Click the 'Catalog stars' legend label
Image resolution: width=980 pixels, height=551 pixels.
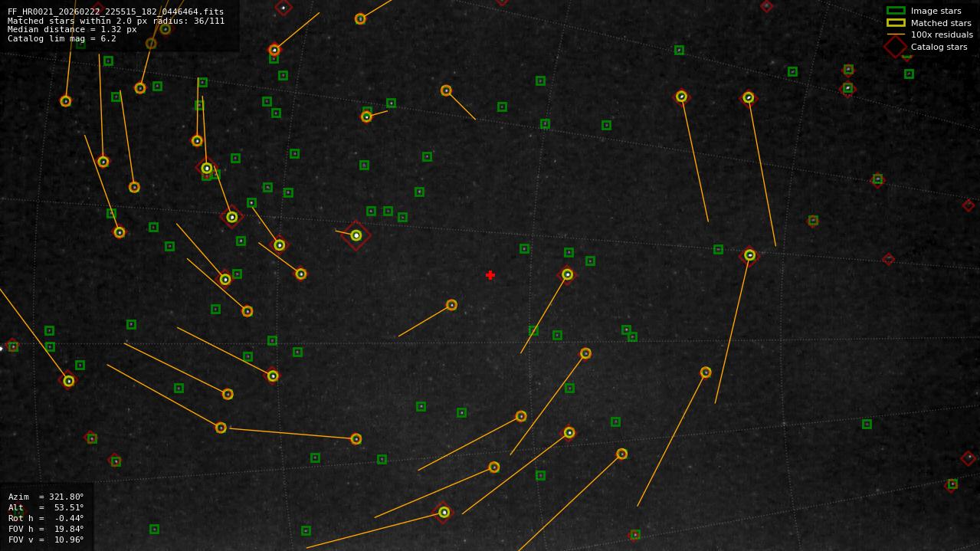point(939,48)
